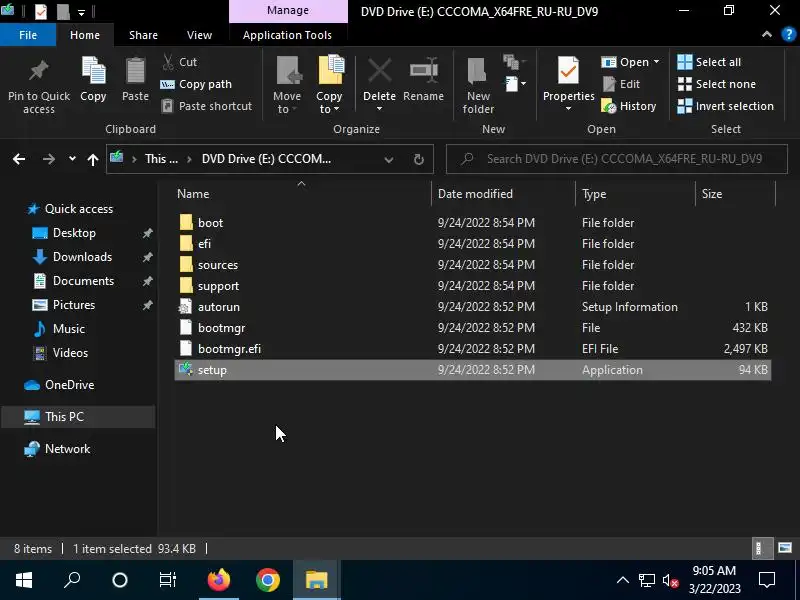Click the search DVD Drive field
This screenshot has width=800, height=600.
click(617, 159)
